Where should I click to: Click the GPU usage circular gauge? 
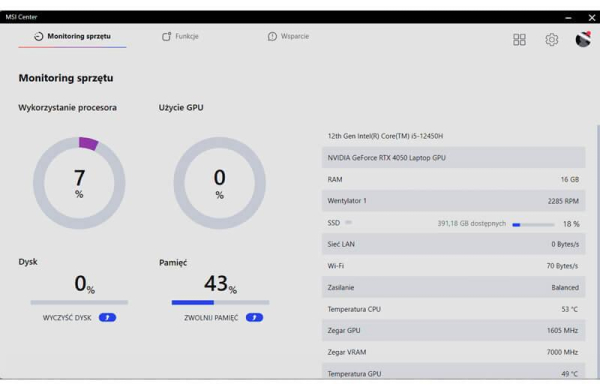click(220, 183)
